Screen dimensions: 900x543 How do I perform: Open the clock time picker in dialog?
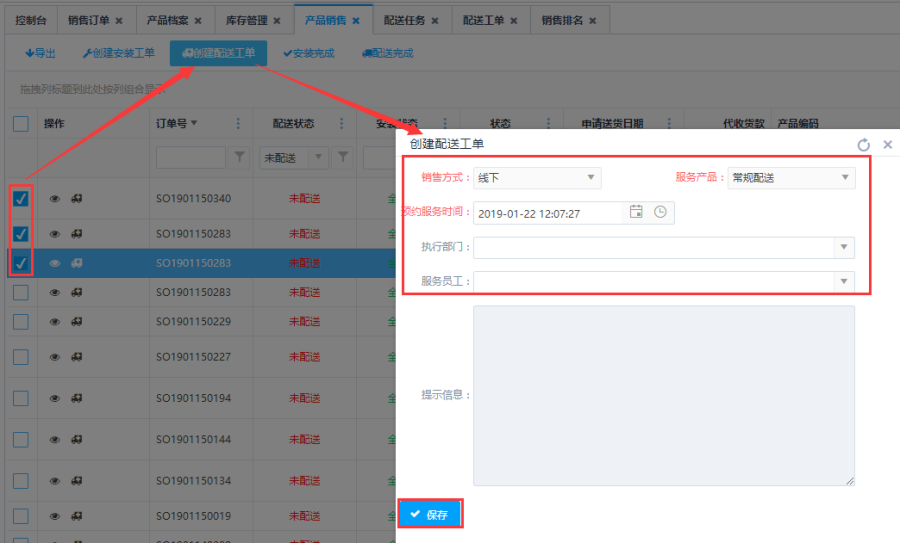pyautogui.click(x=660, y=212)
